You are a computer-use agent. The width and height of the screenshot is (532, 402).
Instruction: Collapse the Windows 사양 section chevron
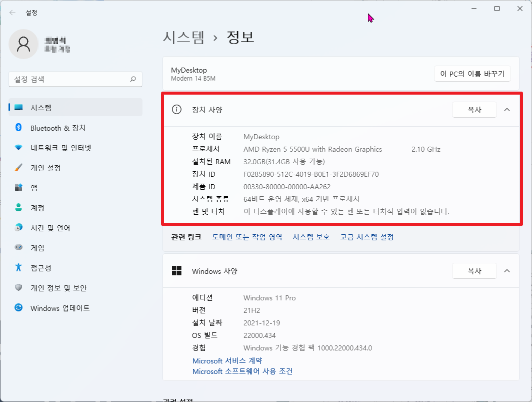[507, 271]
